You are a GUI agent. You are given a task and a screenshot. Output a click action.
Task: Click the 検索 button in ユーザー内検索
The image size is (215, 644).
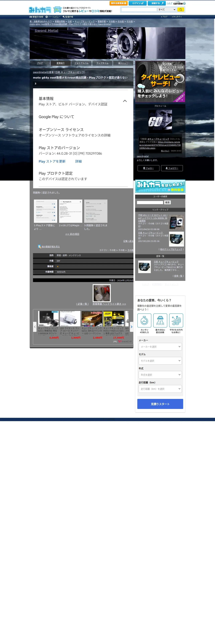(x=167, y=202)
